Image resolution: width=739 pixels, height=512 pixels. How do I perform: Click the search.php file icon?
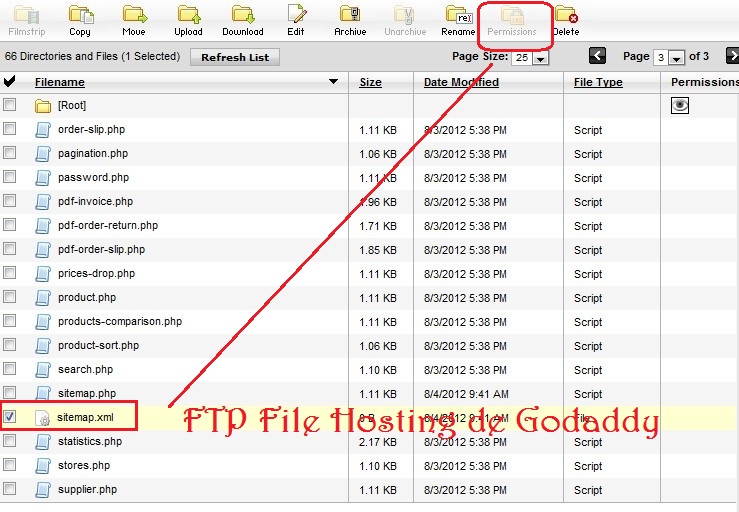point(43,370)
